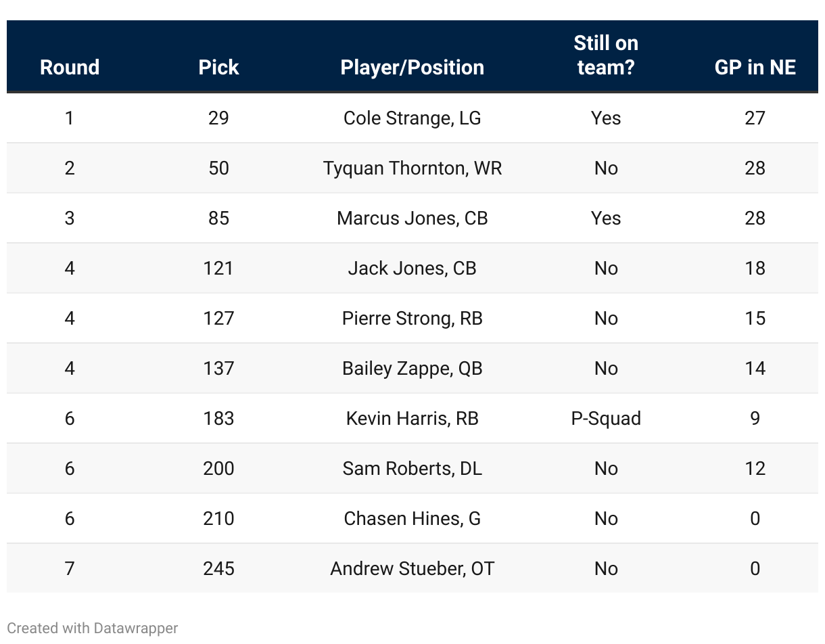The image size is (825, 644).
Task: Click the P-Squad status cell
Action: tap(605, 419)
